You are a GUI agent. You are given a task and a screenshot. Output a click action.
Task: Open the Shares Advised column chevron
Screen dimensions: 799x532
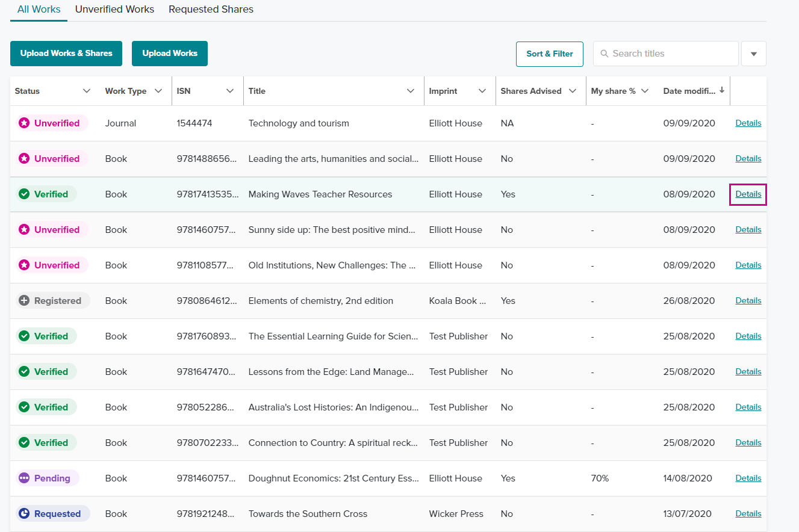pyautogui.click(x=573, y=91)
